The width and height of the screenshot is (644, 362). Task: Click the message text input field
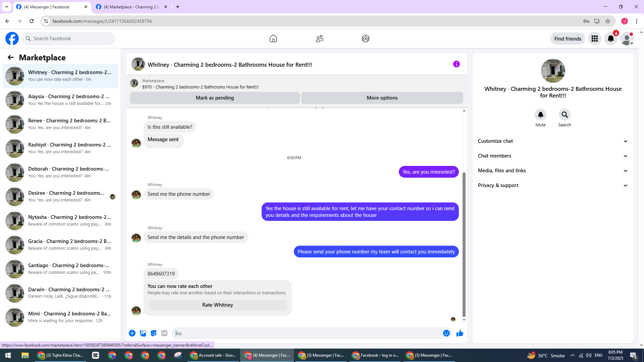pyautogui.click(x=307, y=333)
